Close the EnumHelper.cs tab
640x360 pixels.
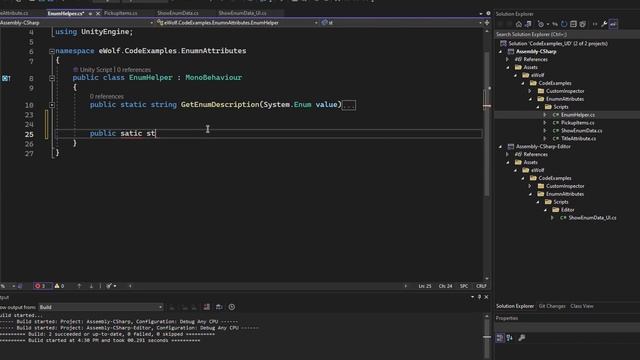(98, 13)
